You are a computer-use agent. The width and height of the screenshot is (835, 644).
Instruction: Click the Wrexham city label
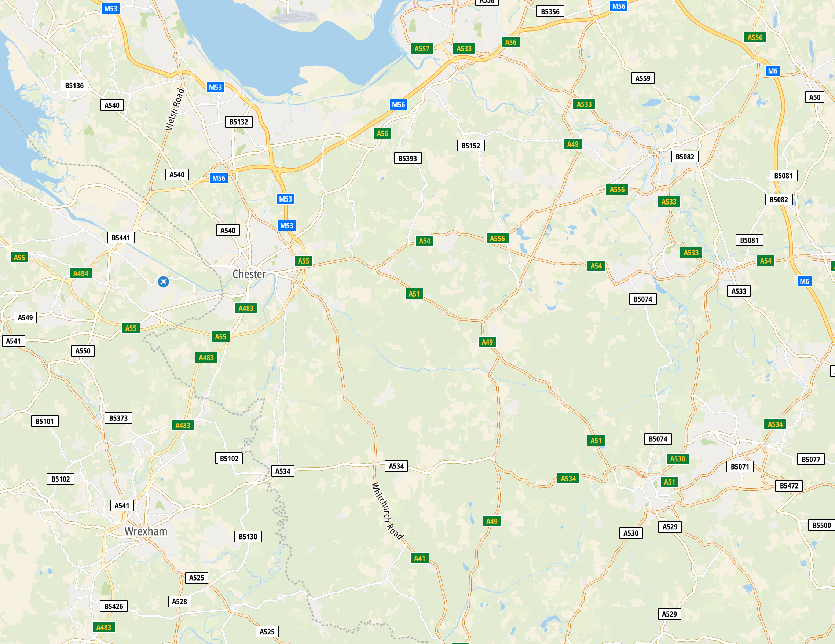[x=146, y=531]
